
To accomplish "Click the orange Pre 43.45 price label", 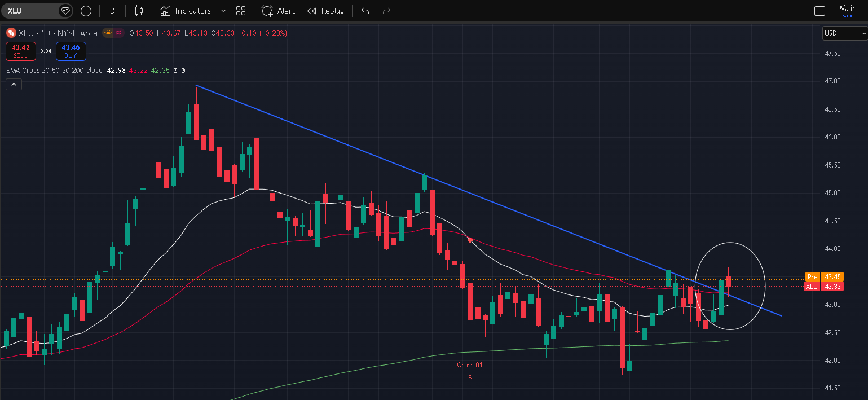I will click(824, 277).
